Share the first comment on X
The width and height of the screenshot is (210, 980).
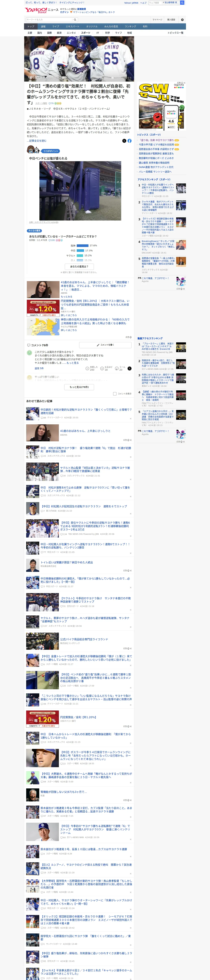pyautogui.click(x=130, y=368)
